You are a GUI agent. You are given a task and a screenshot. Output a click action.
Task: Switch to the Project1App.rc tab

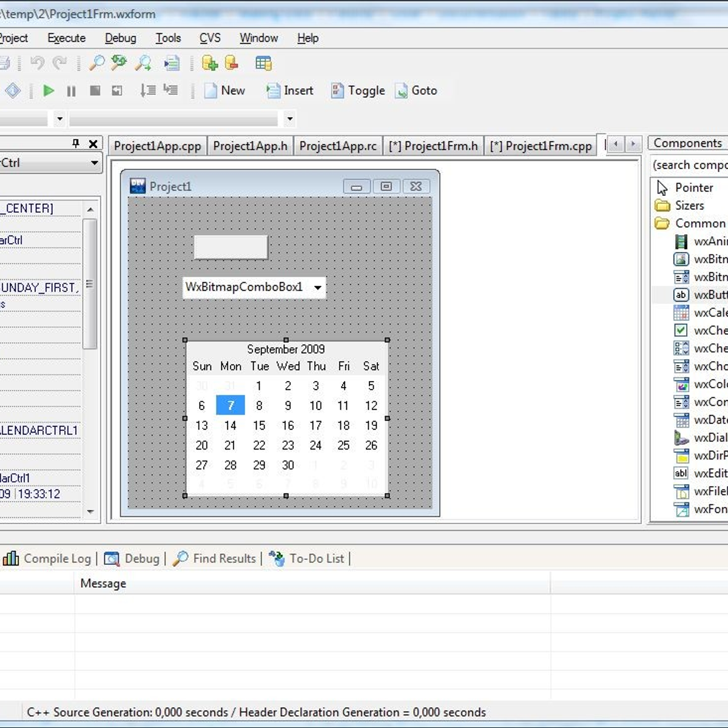tap(338, 146)
